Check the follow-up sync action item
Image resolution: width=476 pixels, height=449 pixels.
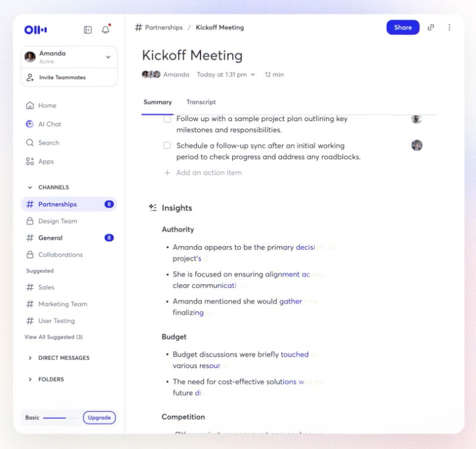coord(168,146)
